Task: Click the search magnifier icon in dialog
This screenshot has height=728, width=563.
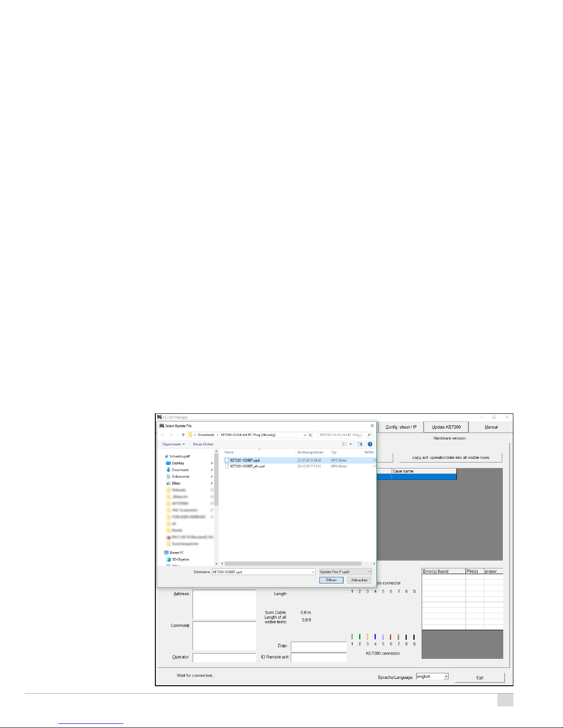Action: (369, 435)
